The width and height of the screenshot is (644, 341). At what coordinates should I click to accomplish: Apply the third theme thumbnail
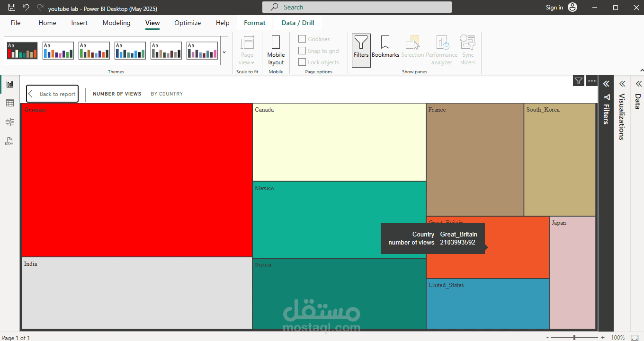coord(94,51)
